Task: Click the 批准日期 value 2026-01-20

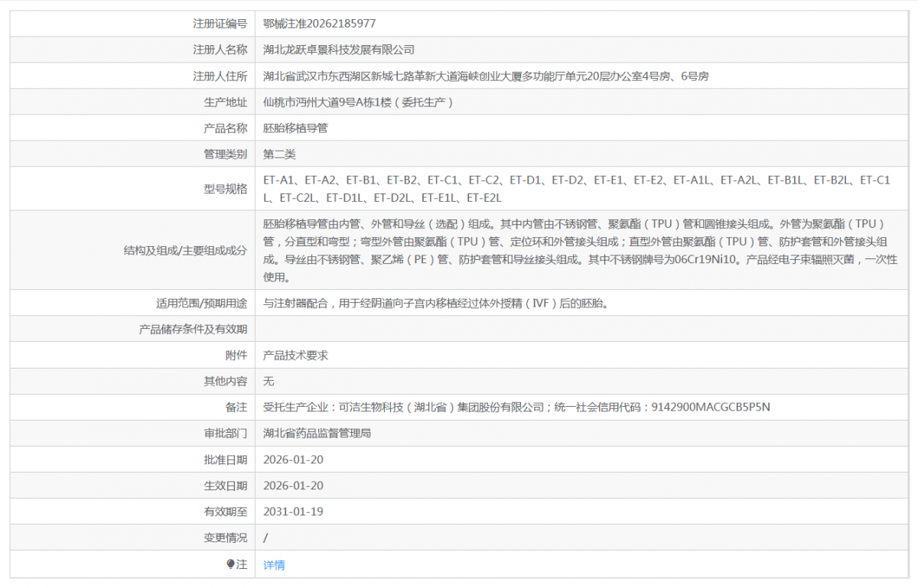Action: tap(293, 460)
